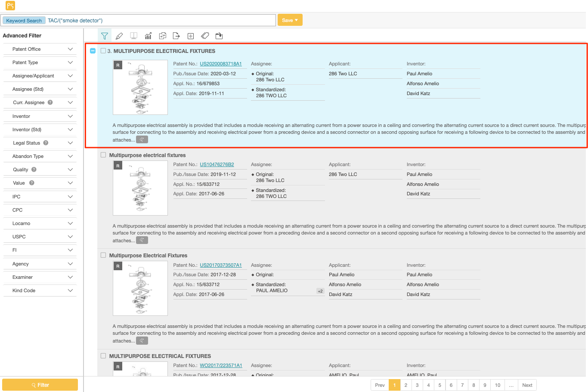Check the box for result 3 MULTIPURPOSE ELECTRICAL FIXTURES
This screenshot has height=392, width=588.
tap(103, 51)
